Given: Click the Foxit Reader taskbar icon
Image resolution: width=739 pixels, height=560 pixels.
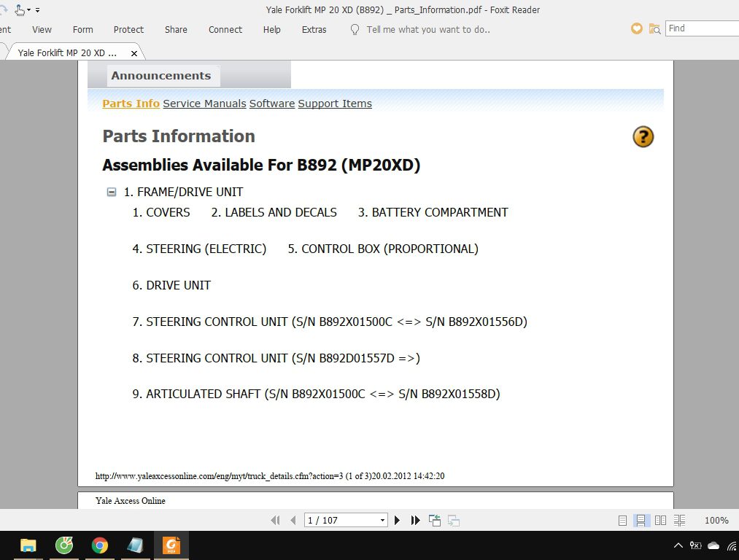Looking at the screenshot, I should click(x=171, y=545).
